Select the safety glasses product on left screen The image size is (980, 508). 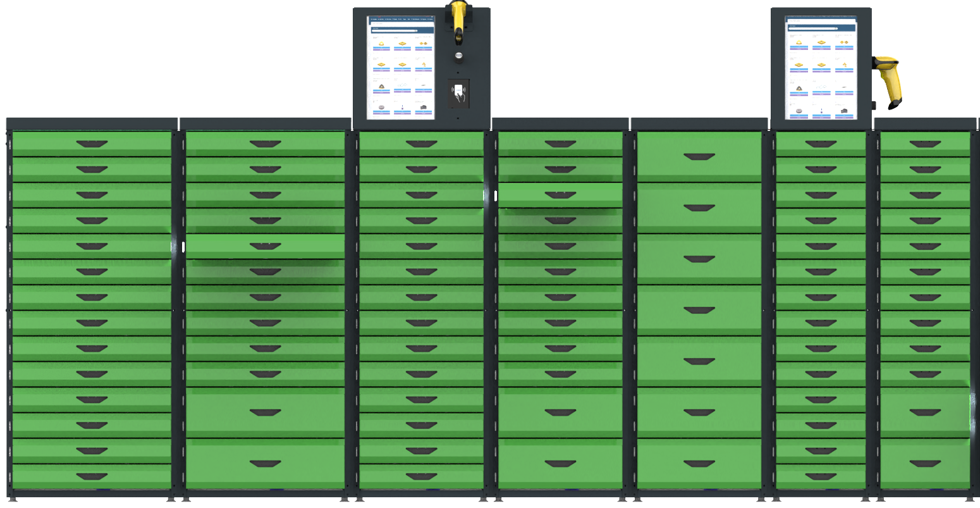point(402,85)
